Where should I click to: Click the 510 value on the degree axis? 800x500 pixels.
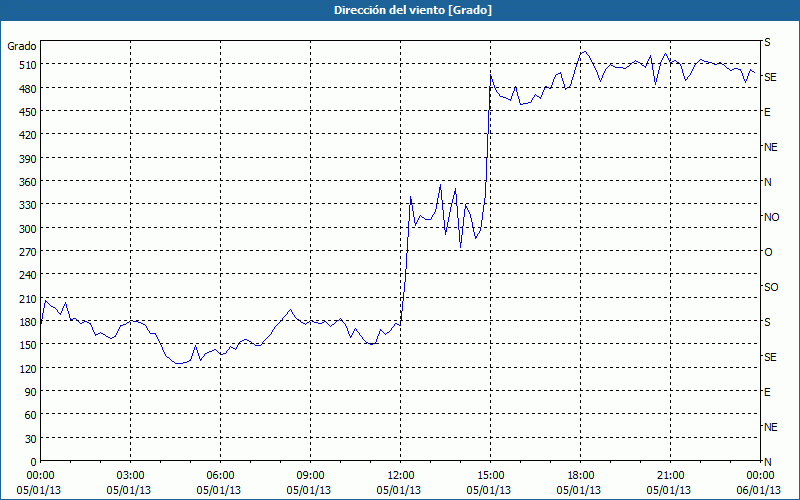coord(29,65)
